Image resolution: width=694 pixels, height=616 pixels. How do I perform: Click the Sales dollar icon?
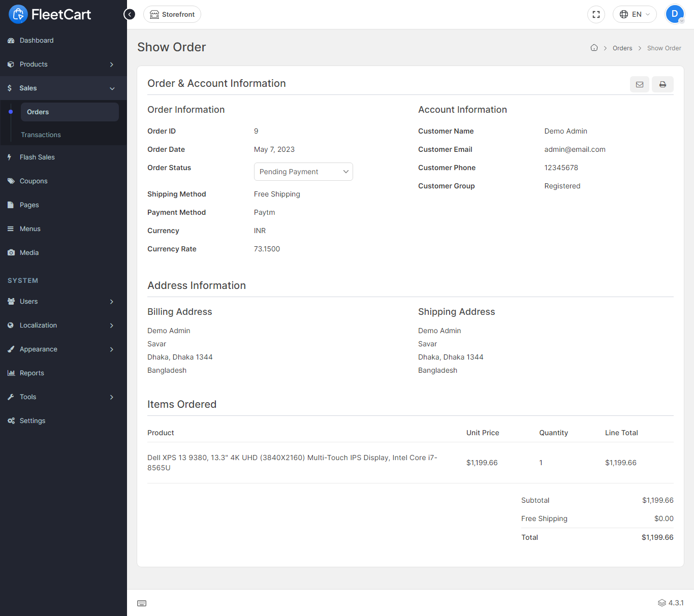[x=10, y=88]
